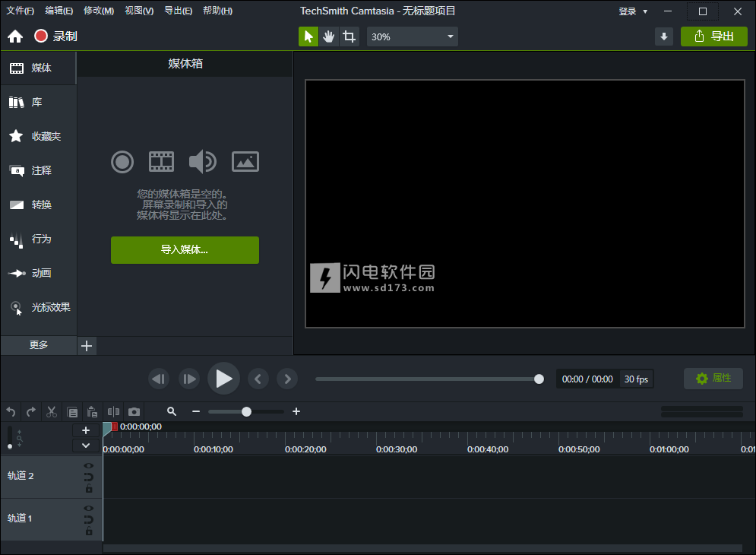Image resolution: width=756 pixels, height=555 pixels.
Task: Click the Home icon
Action: 15,36
